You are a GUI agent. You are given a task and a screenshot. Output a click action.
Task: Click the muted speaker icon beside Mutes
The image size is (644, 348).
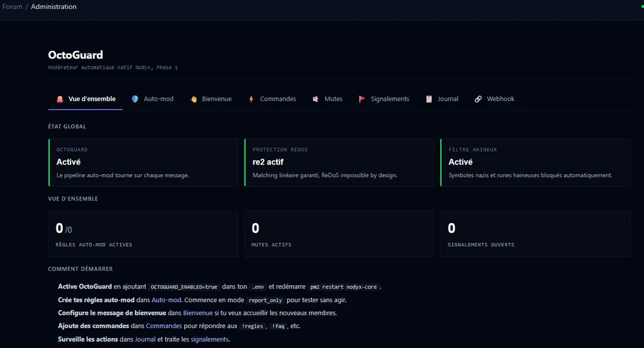click(316, 99)
